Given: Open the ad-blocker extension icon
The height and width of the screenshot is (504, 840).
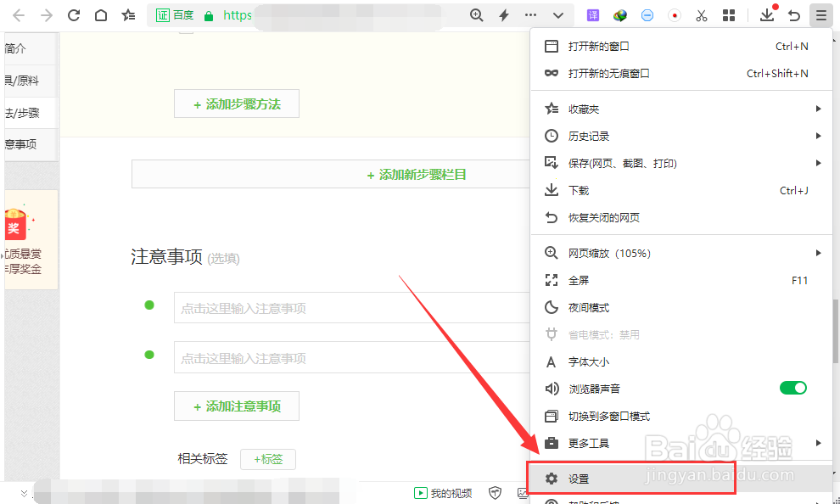Looking at the screenshot, I should (647, 14).
